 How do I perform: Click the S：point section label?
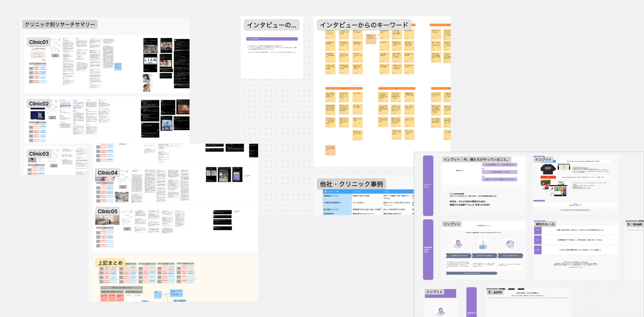tap(495, 292)
